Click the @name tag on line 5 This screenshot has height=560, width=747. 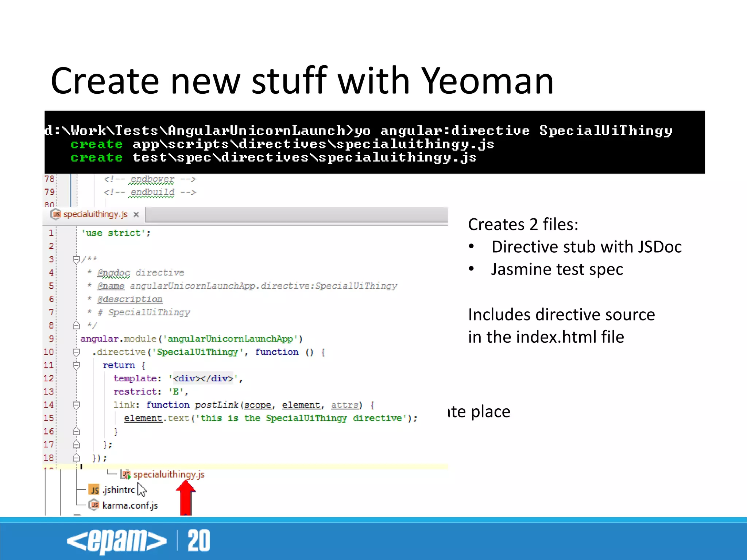[111, 286]
